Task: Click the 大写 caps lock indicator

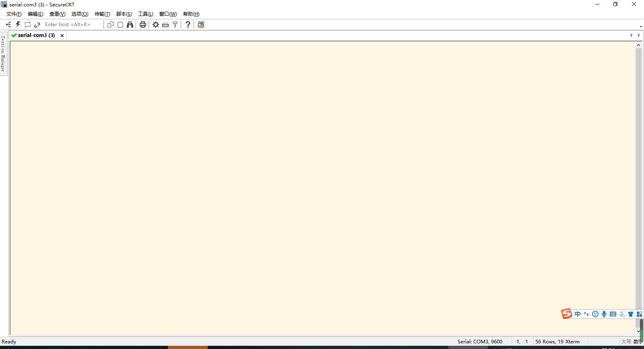Action: [x=626, y=342]
